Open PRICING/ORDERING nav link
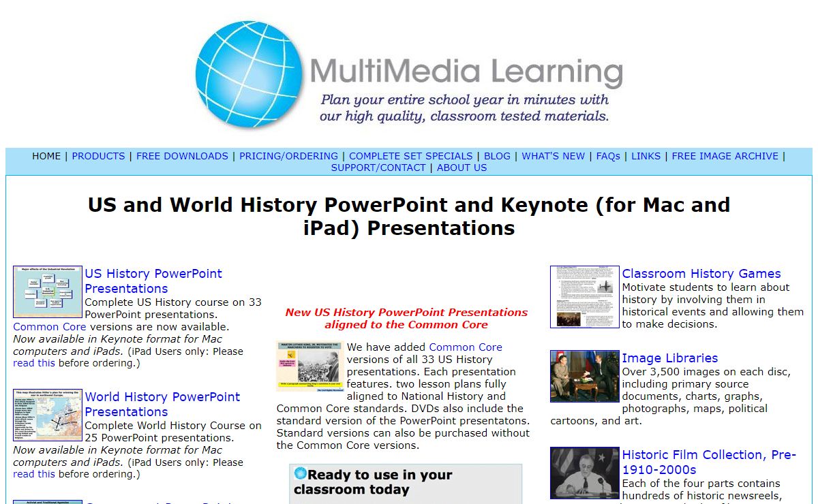The height and width of the screenshot is (504, 818). (x=288, y=156)
